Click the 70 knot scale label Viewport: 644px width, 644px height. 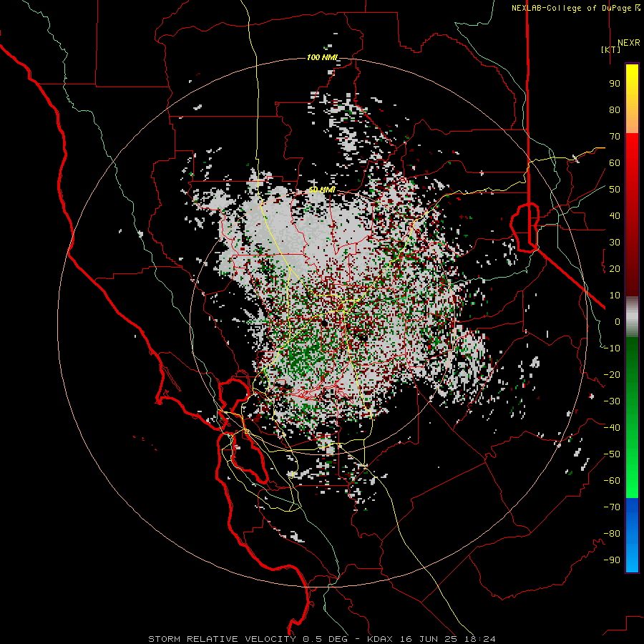coord(615,137)
